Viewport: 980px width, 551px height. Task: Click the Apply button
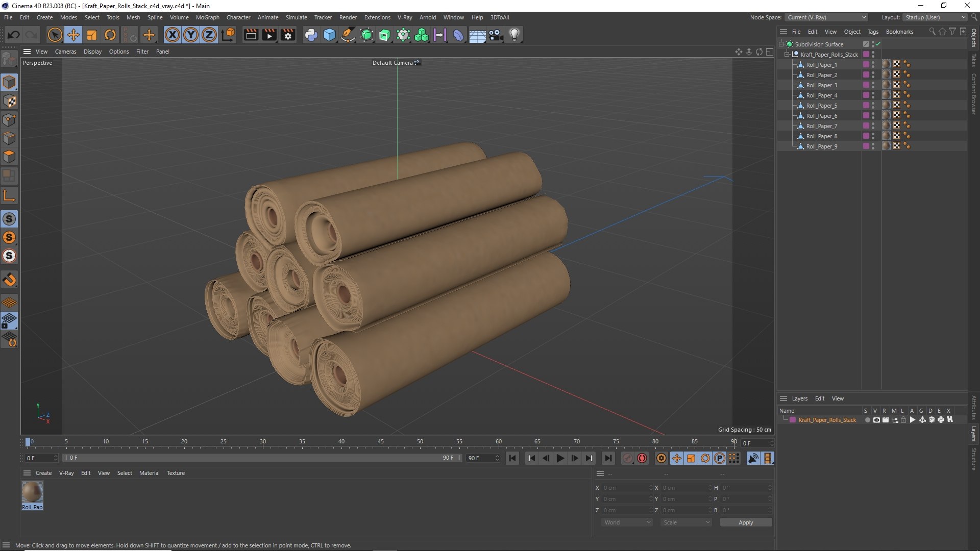(746, 522)
